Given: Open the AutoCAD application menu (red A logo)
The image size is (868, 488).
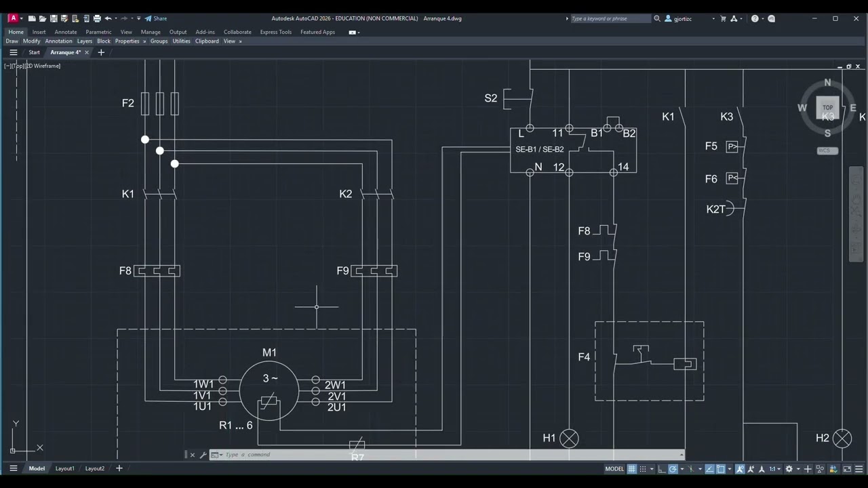Looking at the screenshot, I should [12, 18].
